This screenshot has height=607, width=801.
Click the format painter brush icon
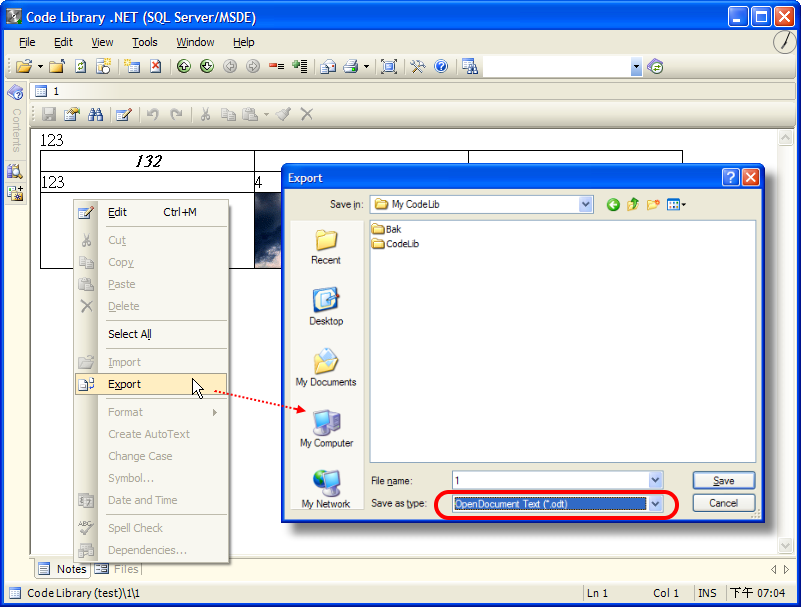pyautogui.click(x=284, y=114)
